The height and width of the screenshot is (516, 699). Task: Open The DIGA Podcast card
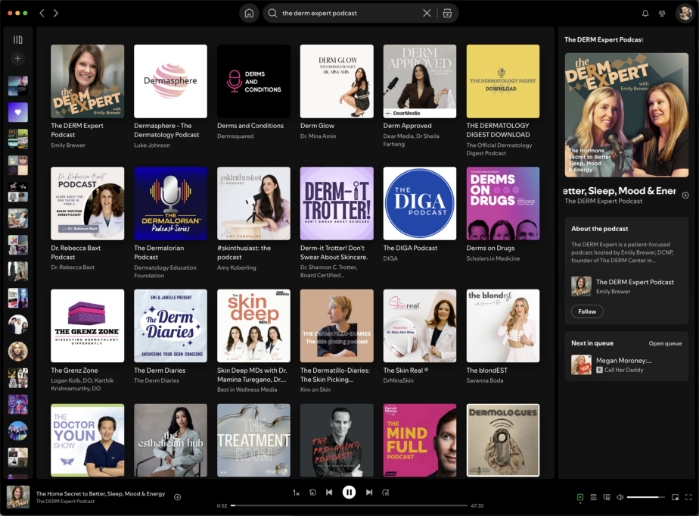419,215
